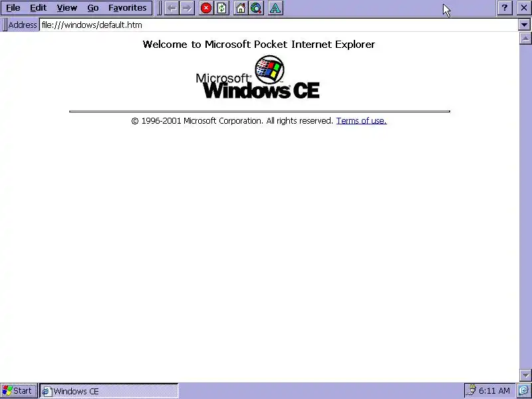
Task: Click the Windows CE logo image
Action: pyautogui.click(x=258, y=77)
